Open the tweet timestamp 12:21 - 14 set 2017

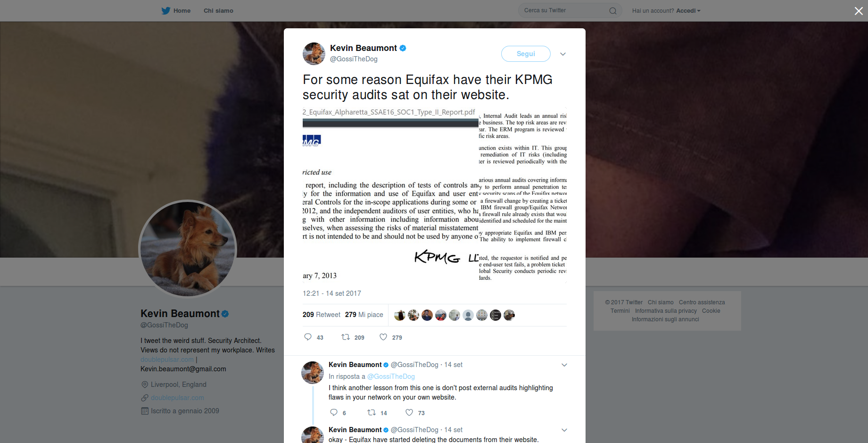point(332,293)
